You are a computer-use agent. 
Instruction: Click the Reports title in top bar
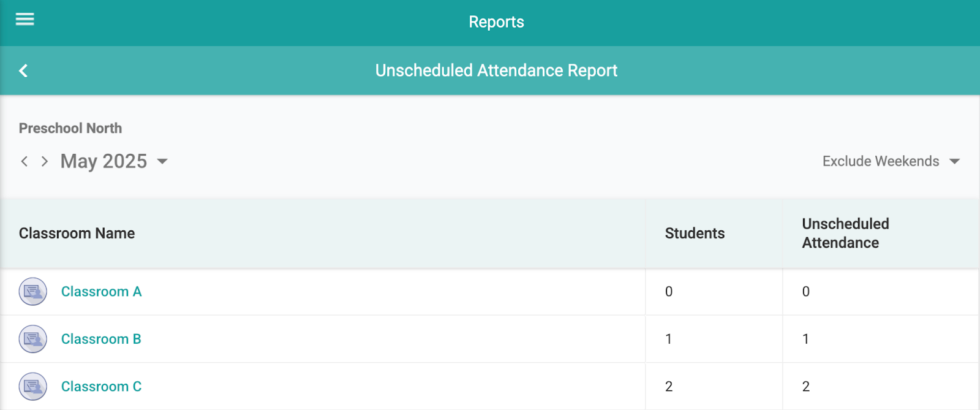(496, 22)
